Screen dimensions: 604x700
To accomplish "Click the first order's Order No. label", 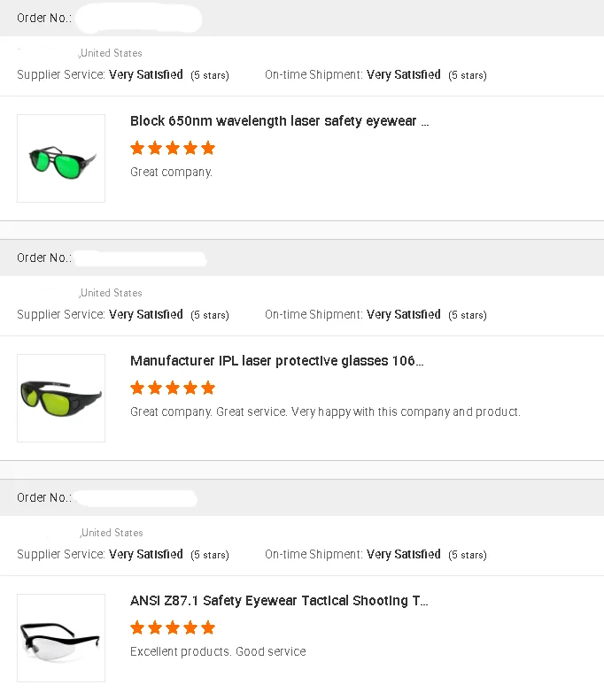I will (44, 19).
